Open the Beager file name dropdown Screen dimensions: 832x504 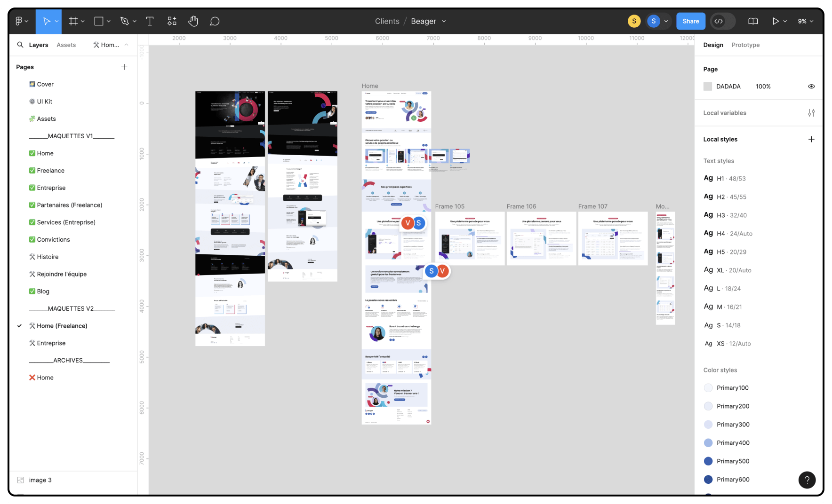(444, 21)
